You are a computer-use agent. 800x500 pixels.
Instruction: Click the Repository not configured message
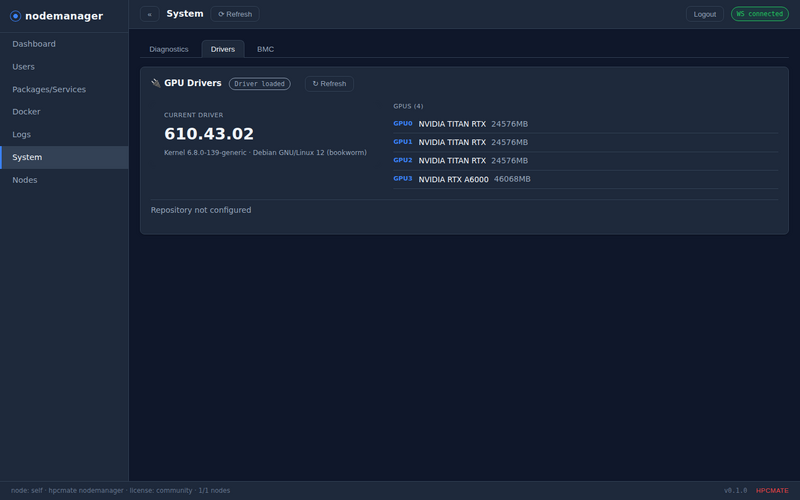pos(201,210)
